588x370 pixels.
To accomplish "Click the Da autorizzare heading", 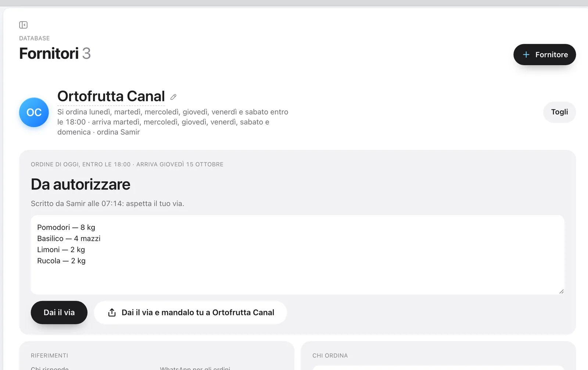I will 80,184.
